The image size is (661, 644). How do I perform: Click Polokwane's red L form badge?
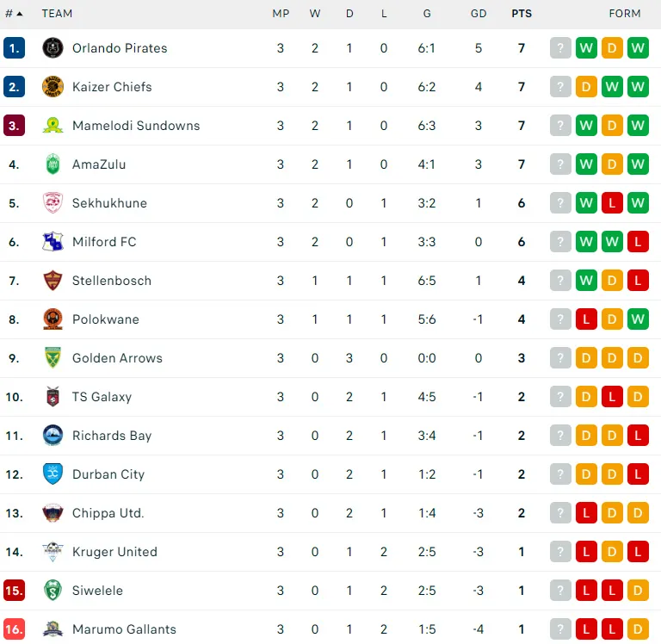(586, 319)
